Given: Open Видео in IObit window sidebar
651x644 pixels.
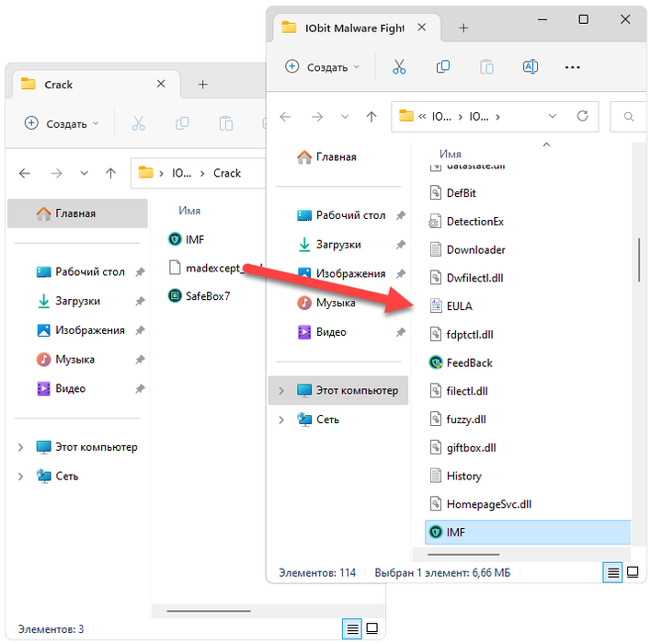Looking at the screenshot, I should 322,332.
